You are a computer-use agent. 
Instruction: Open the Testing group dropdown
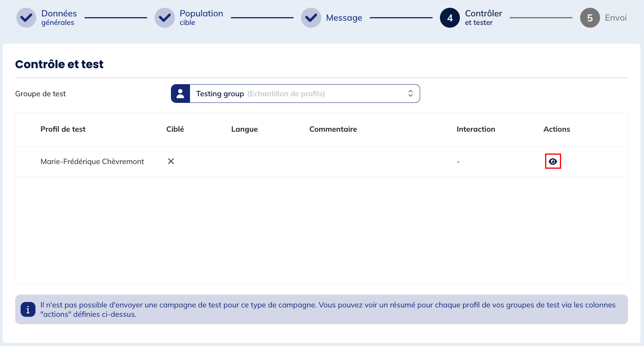[296, 94]
